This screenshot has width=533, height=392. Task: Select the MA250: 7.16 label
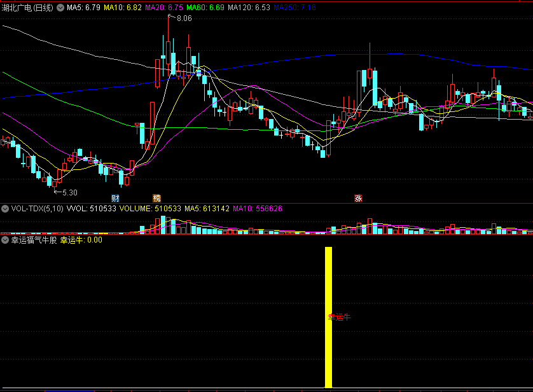pyautogui.click(x=294, y=8)
